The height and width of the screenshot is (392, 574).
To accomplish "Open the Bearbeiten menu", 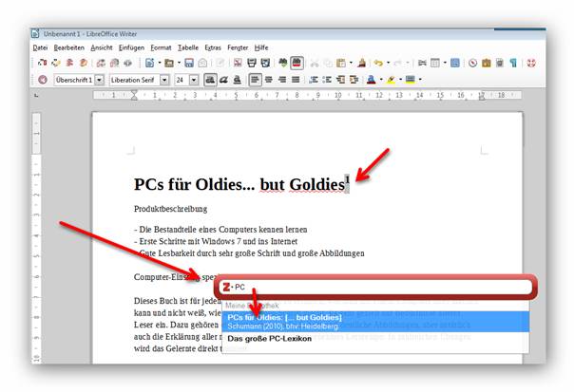I will pos(68,47).
